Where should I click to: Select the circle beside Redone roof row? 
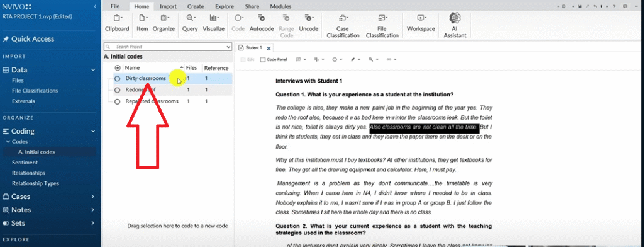[x=118, y=89]
